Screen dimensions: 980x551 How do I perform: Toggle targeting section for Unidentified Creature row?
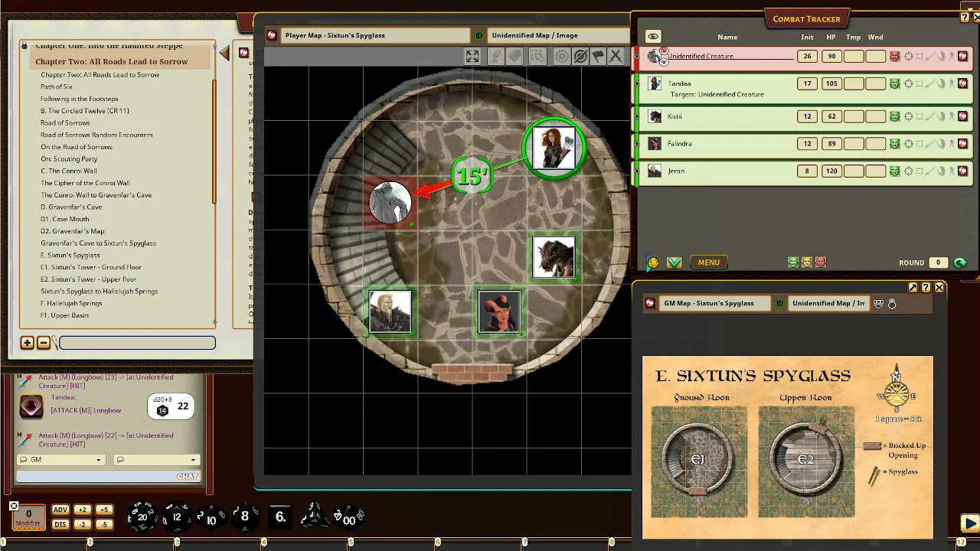(x=909, y=56)
